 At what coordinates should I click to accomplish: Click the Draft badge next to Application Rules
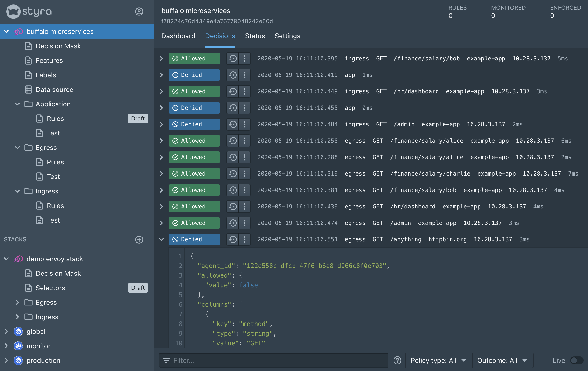pyautogui.click(x=138, y=119)
